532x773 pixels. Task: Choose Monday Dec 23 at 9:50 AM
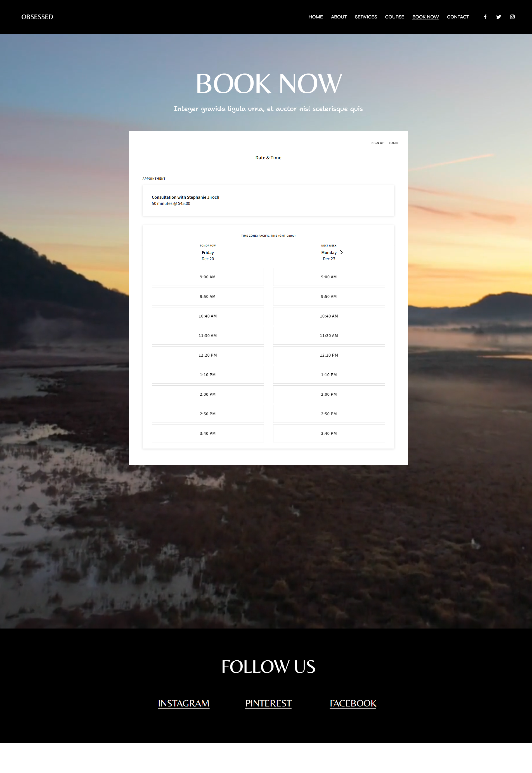[329, 297]
